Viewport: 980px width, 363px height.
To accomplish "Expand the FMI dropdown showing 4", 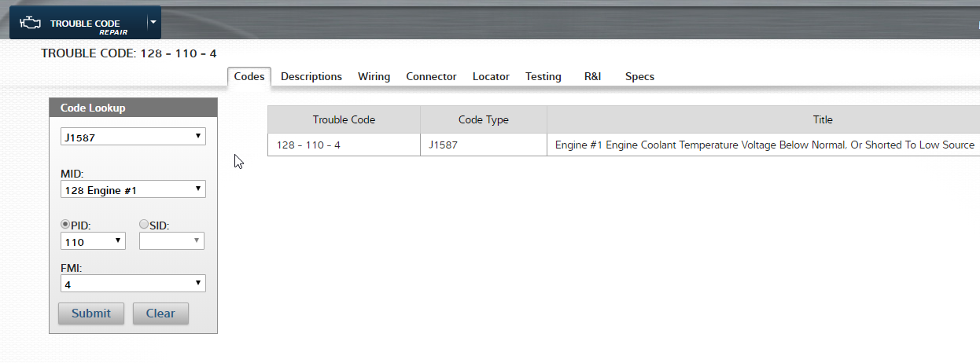I will coord(133,283).
